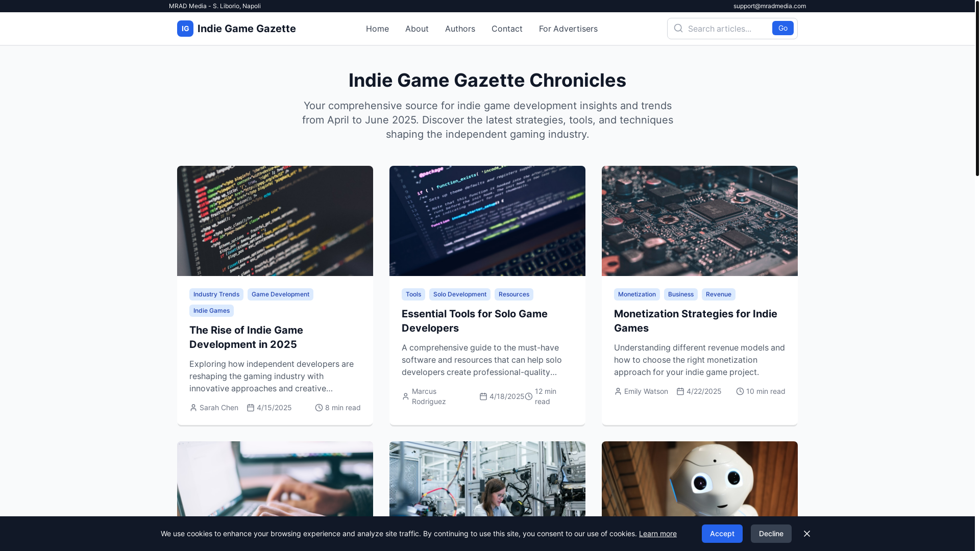Click the typing hands article thumbnail
This screenshot has height=551, width=980.
point(275,479)
